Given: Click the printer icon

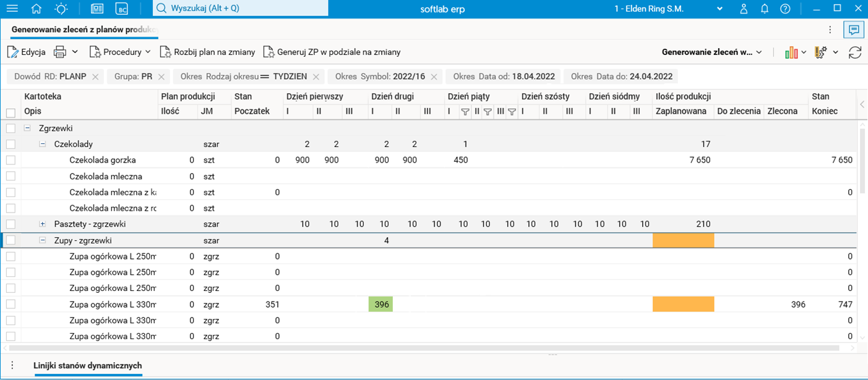Looking at the screenshot, I should click(59, 52).
